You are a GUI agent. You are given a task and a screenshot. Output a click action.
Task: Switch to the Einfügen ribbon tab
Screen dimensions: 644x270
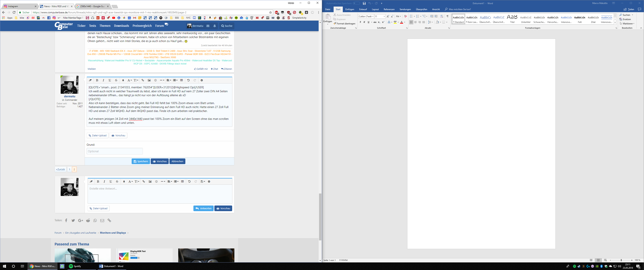pos(350,9)
